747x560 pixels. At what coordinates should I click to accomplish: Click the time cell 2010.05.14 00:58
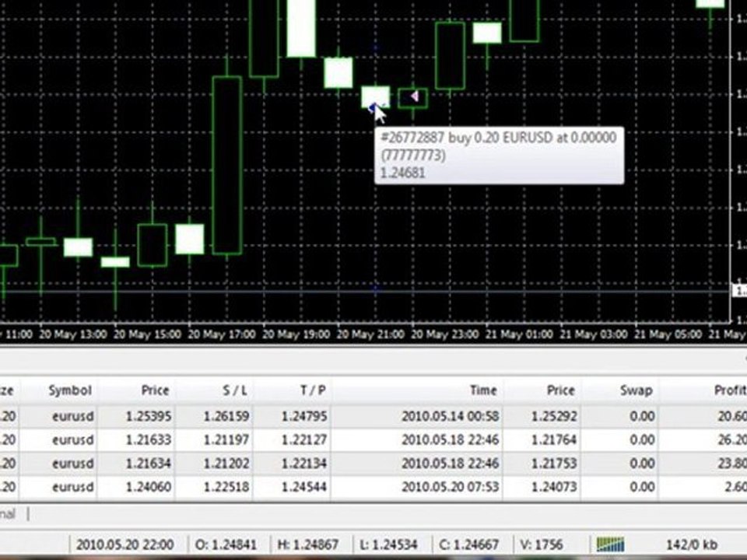coord(451,416)
